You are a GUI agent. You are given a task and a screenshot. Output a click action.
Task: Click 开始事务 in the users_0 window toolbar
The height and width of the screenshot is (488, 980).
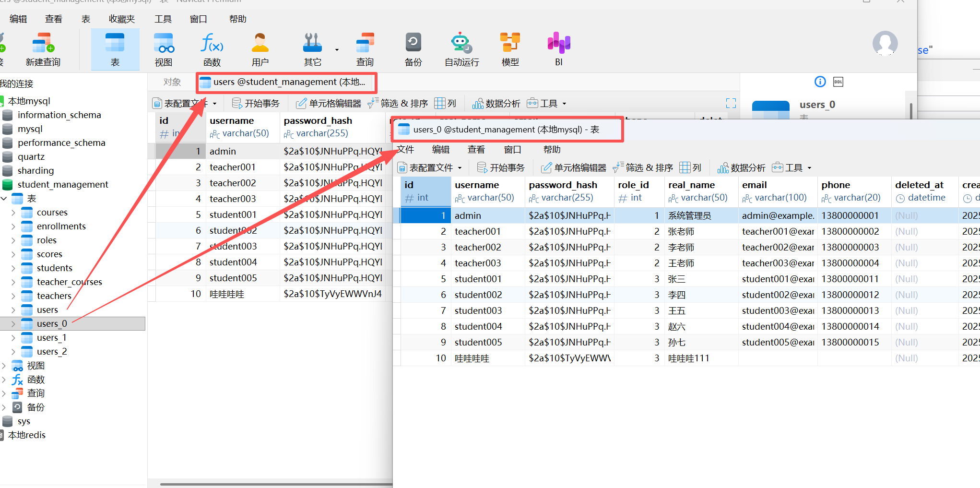(x=501, y=167)
